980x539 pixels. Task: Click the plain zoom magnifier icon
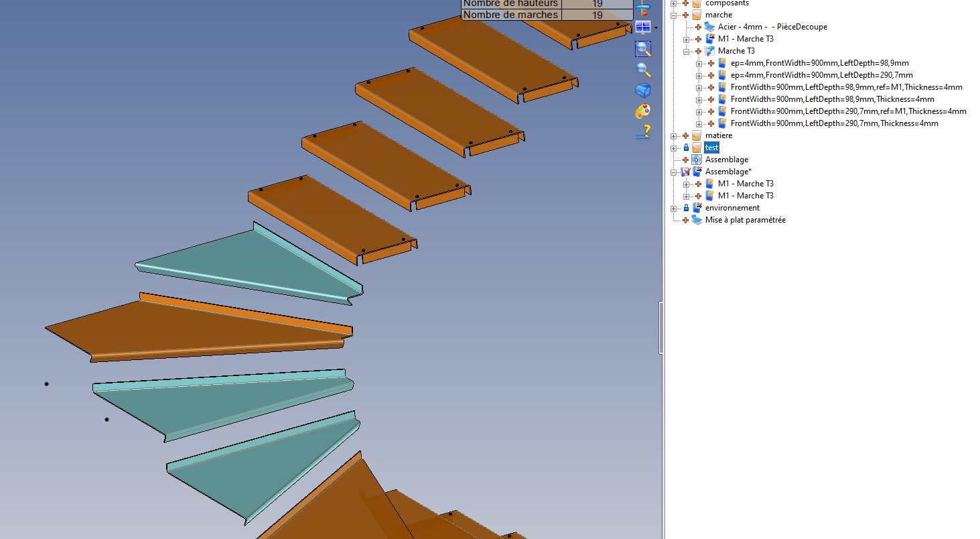tap(643, 69)
